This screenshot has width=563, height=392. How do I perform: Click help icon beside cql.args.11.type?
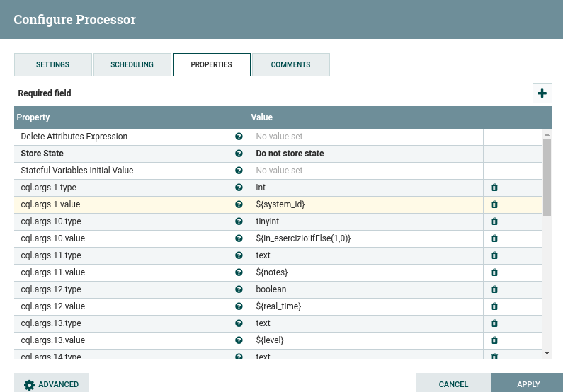coord(239,255)
